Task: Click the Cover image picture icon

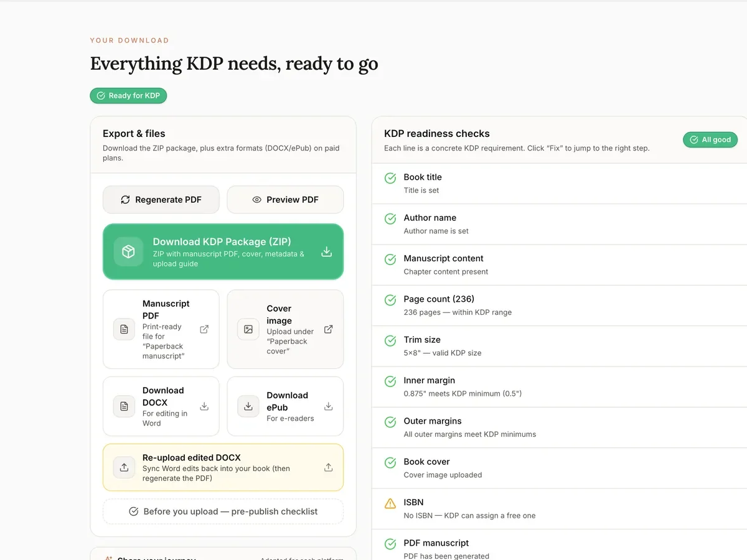Action: pyautogui.click(x=248, y=329)
